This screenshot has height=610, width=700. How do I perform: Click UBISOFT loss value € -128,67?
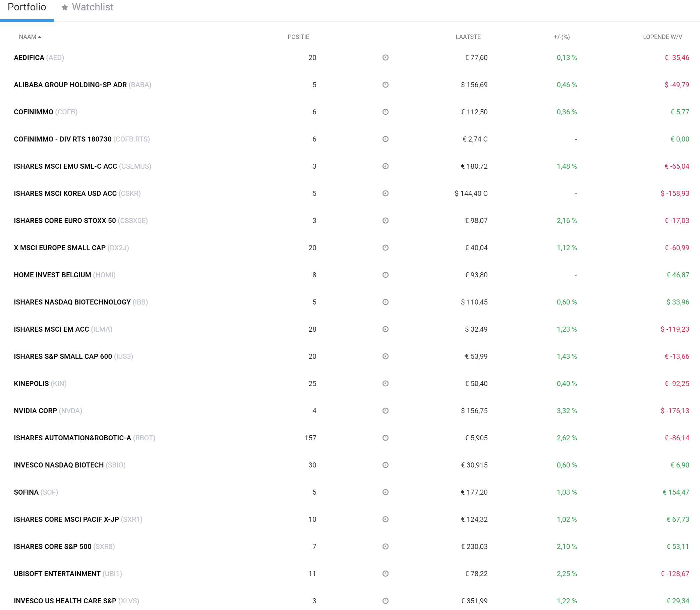pos(675,574)
